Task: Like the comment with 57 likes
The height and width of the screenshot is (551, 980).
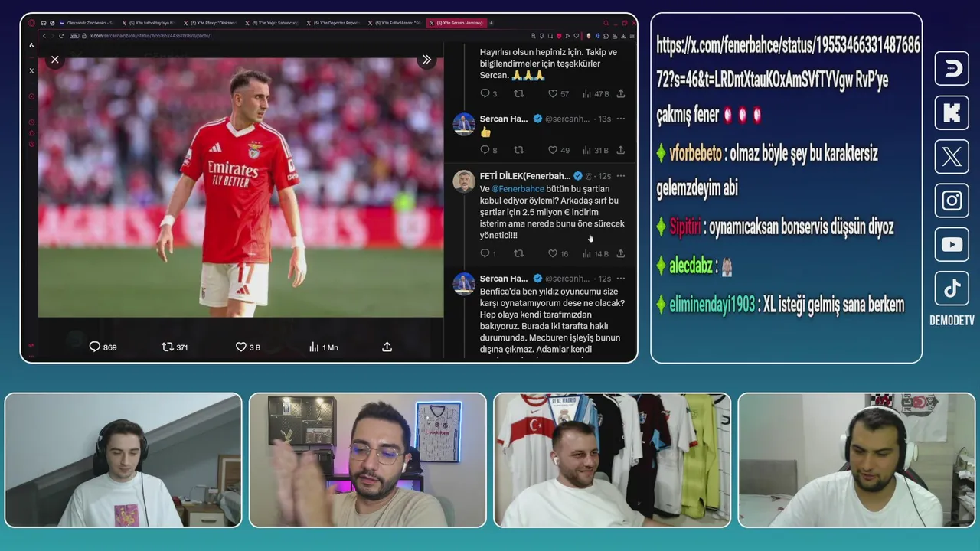Action: click(558, 93)
